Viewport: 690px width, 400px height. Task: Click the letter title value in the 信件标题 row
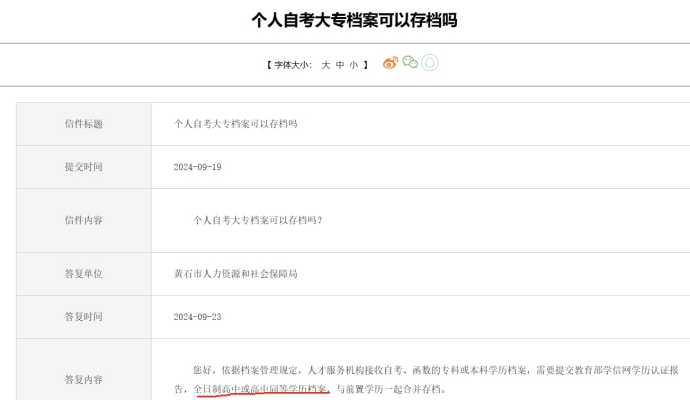point(235,124)
